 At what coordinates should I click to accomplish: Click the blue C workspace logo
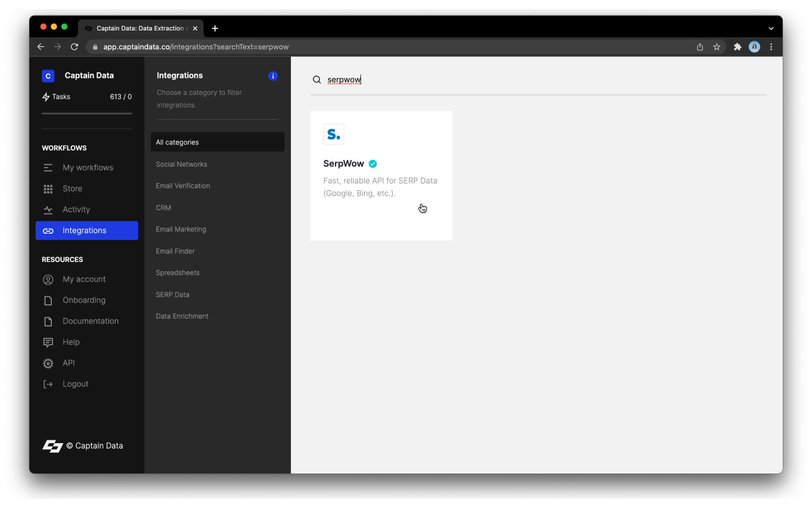48,76
